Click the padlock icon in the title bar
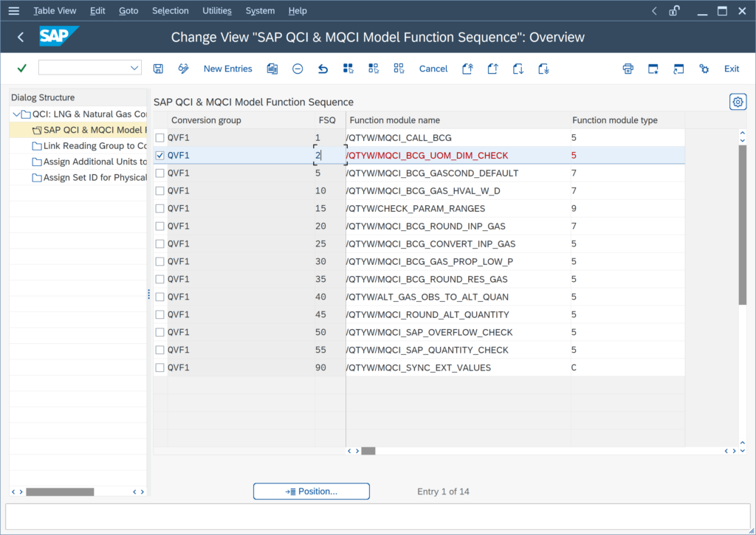This screenshot has height=535, width=756. (x=674, y=10)
